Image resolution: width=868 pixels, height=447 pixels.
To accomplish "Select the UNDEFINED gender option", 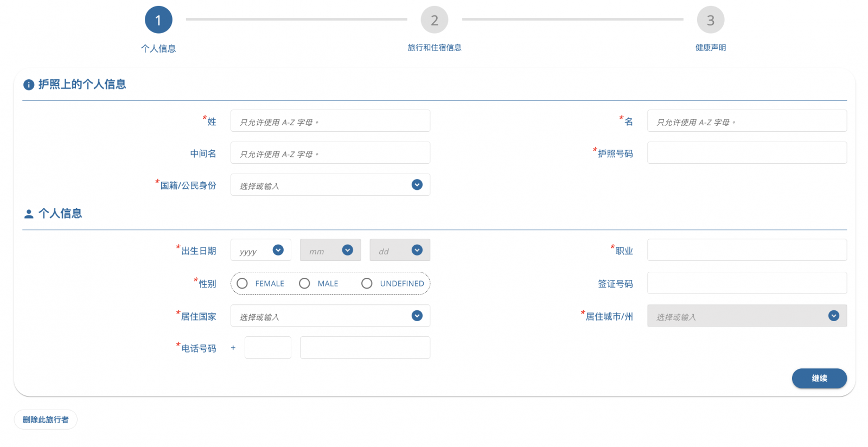I will pyautogui.click(x=367, y=284).
